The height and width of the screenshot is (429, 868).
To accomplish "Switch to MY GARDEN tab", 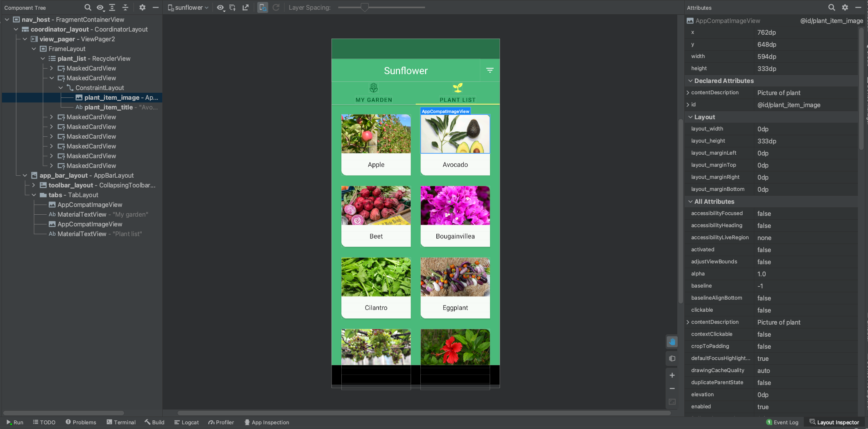I will tap(374, 93).
